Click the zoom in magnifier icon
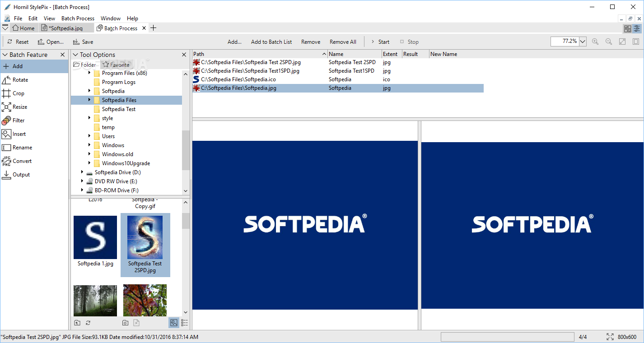The image size is (644, 343). coord(595,42)
